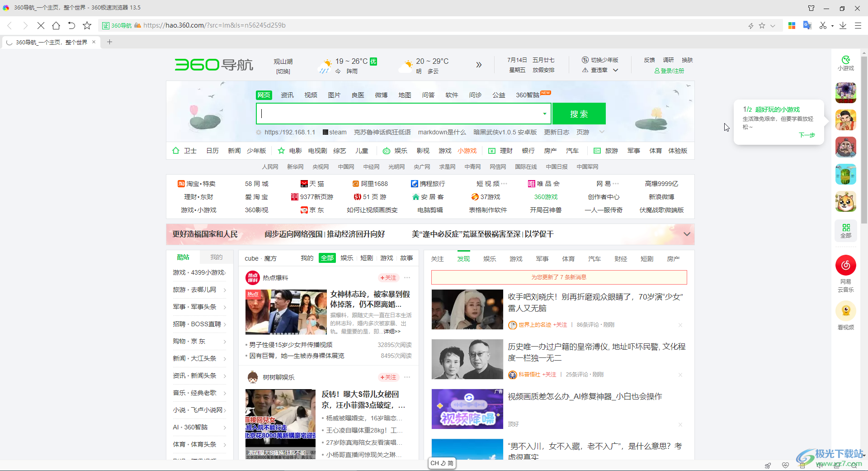Switch to 地图 search tab

click(x=405, y=95)
